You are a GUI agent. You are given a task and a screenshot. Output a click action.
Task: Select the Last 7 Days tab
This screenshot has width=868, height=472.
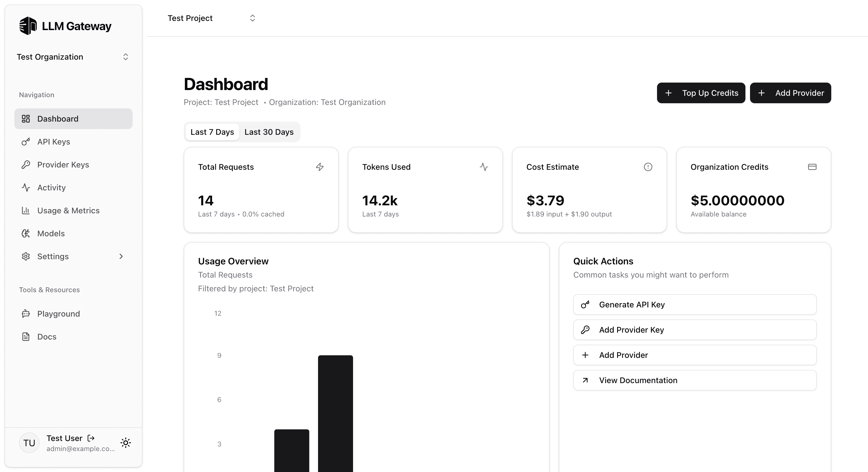pos(212,132)
